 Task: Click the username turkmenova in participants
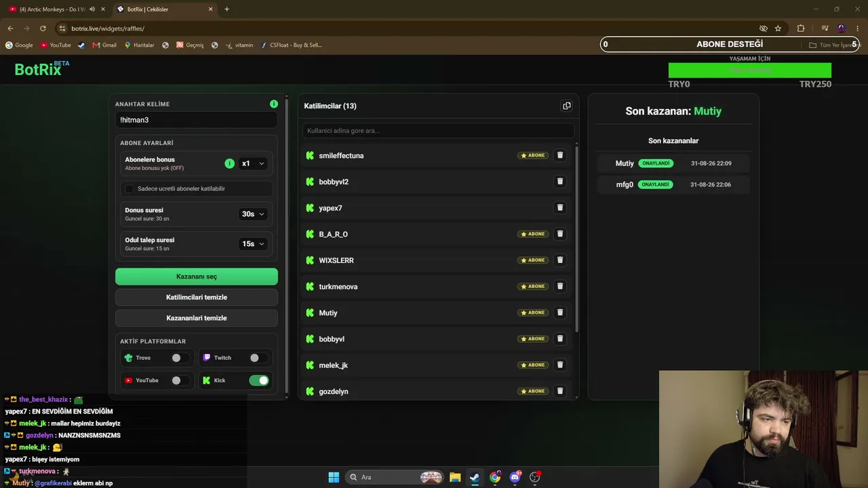pos(338,287)
